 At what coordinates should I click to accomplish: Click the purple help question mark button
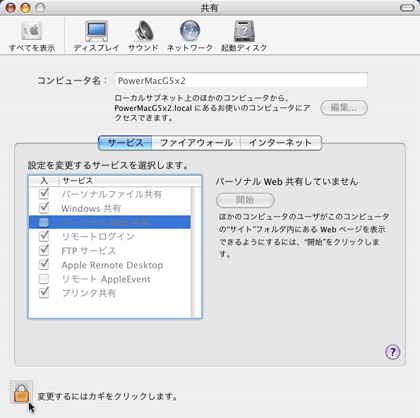393,352
